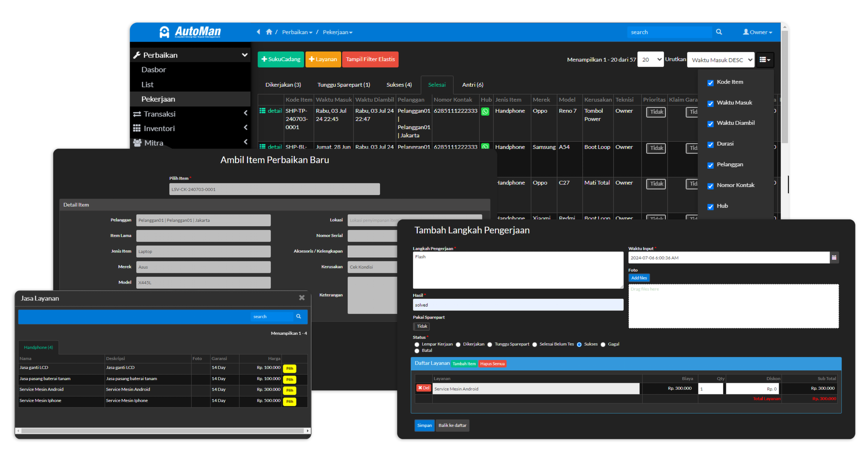Open WhatsApp icon in first row
The width and height of the screenshot is (868, 453).
coord(485,111)
